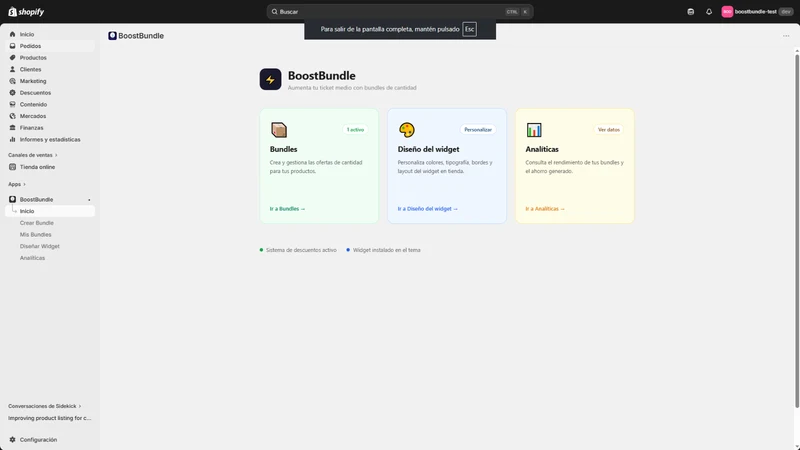Click the Pedidos orders icon
Image resolution: width=800 pixels, height=450 pixels.
[12, 46]
